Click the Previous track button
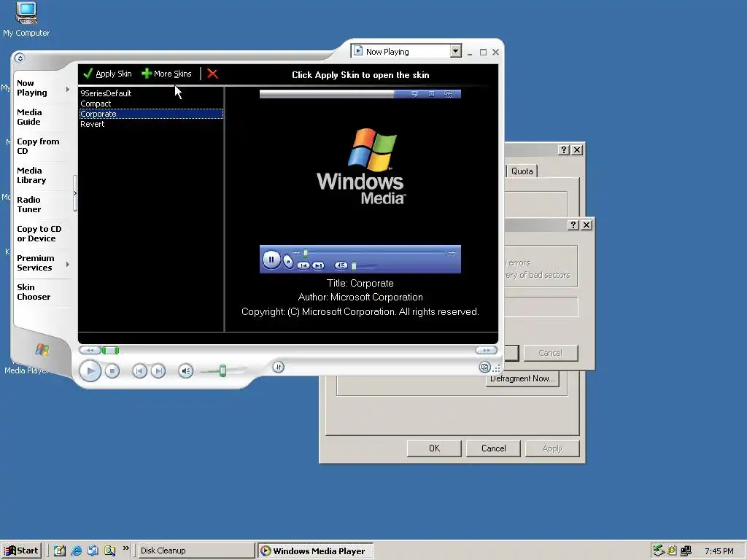 (x=139, y=371)
